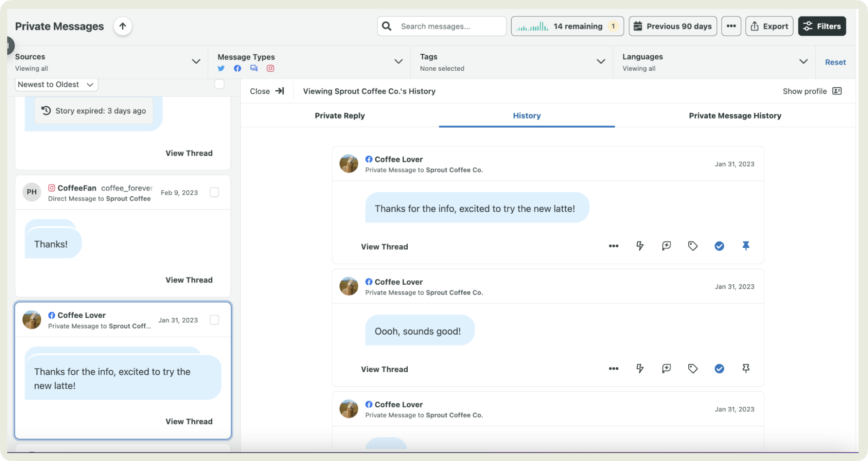Open more options on first history message

(x=613, y=246)
